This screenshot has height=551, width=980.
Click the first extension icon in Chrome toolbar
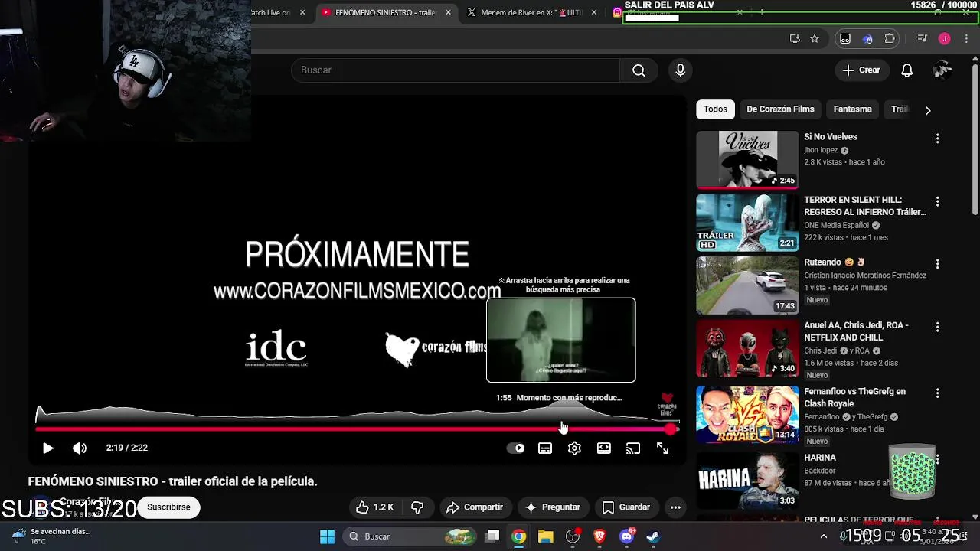(x=845, y=39)
